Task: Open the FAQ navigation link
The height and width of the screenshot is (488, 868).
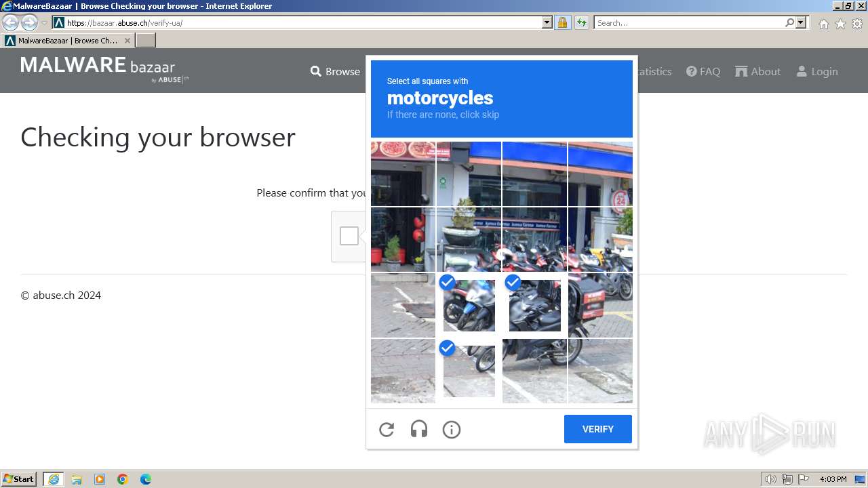Action: click(x=703, y=71)
